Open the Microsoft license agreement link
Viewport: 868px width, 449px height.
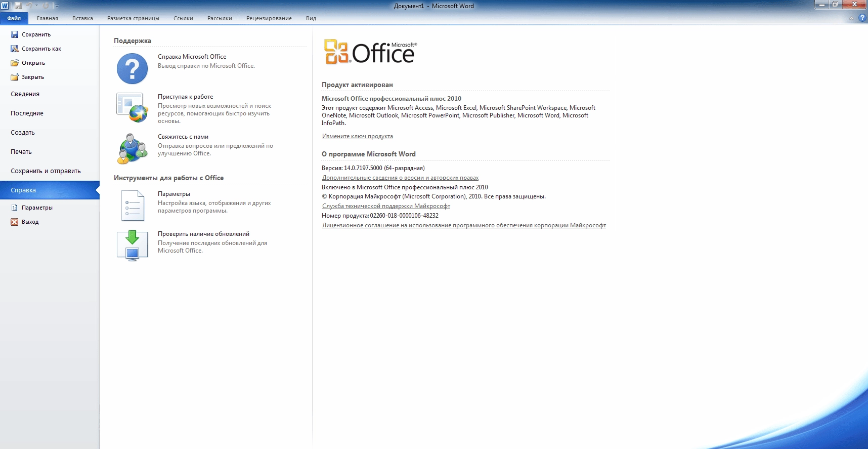[x=464, y=225]
